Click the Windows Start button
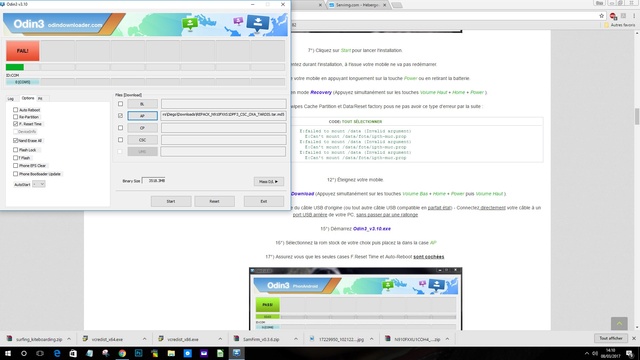 [8, 353]
